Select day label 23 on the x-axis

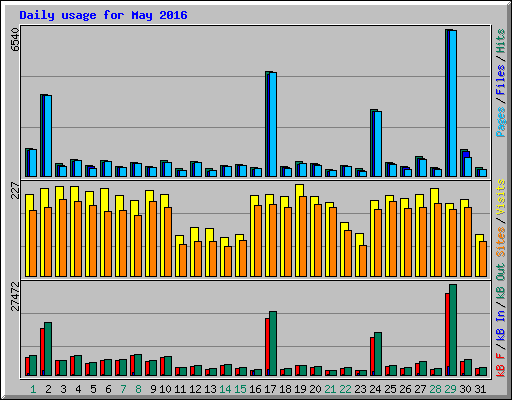tap(360, 389)
